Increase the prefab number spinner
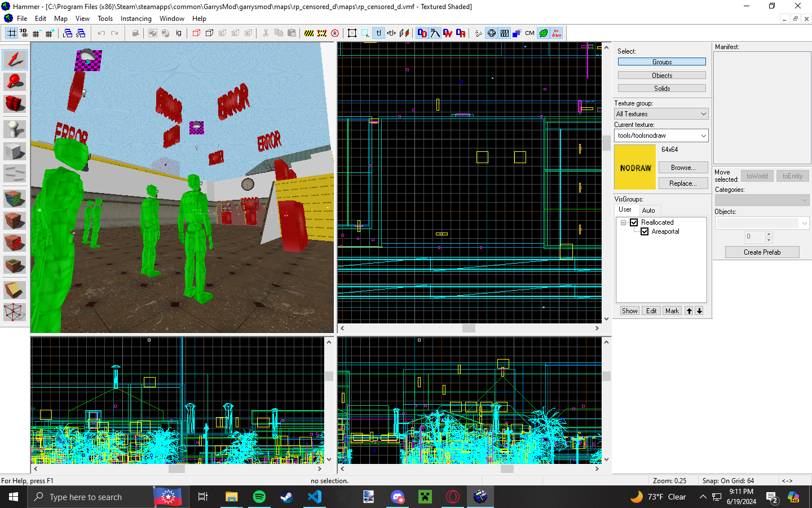Image resolution: width=812 pixels, height=508 pixels. pyautogui.click(x=769, y=234)
